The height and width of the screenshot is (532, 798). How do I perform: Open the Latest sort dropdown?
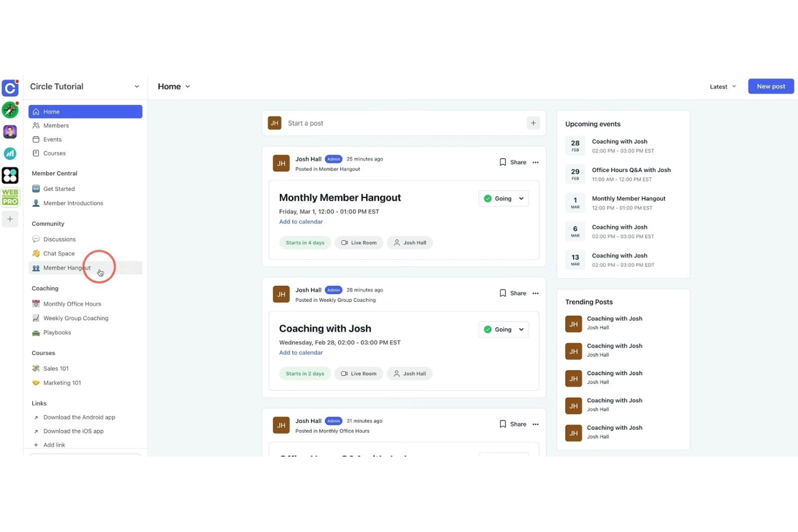pyautogui.click(x=722, y=86)
